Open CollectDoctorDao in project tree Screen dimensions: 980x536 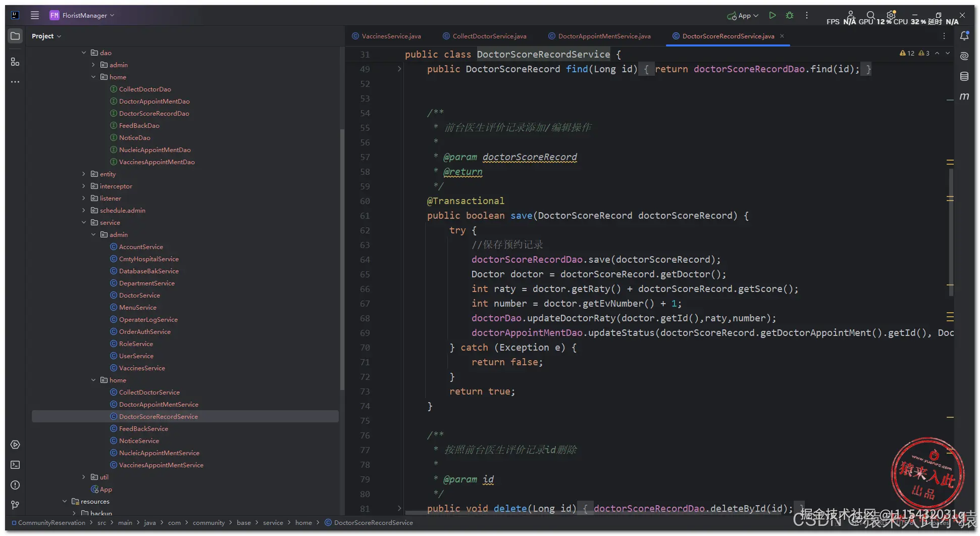click(145, 89)
